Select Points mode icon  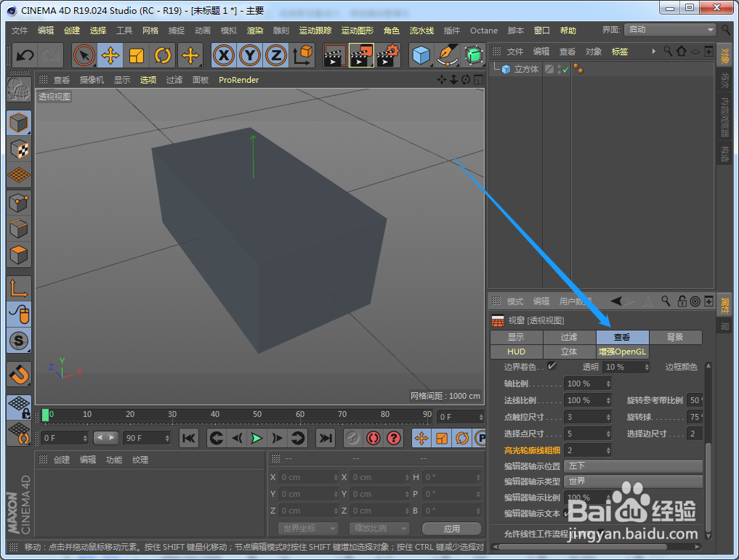point(19,203)
